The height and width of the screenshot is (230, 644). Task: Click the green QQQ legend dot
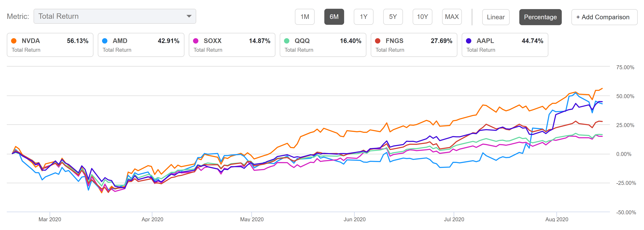click(287, 41)
